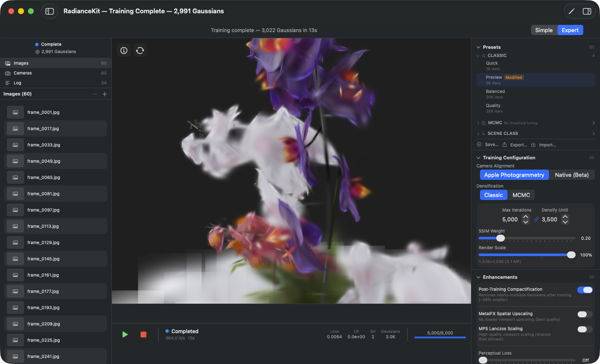Image resolution: width=600 pixels, height=364 pixels.
Task: Select the Quick 1K iters preset
Action: (536, 66)
